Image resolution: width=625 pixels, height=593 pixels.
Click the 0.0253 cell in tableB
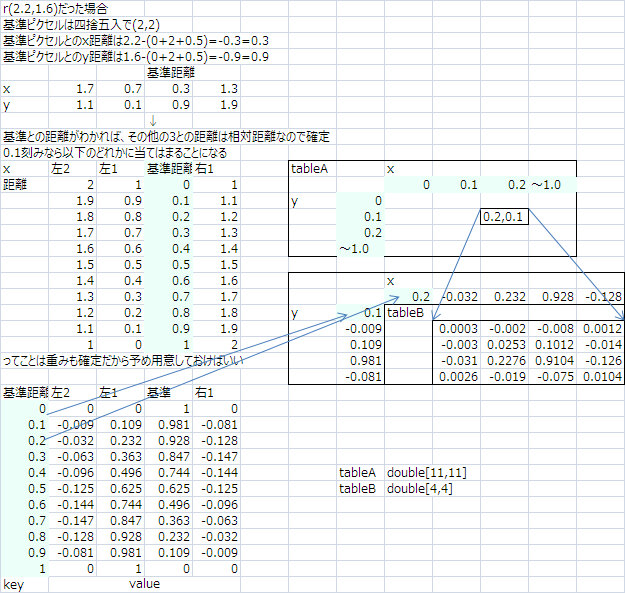506,345
